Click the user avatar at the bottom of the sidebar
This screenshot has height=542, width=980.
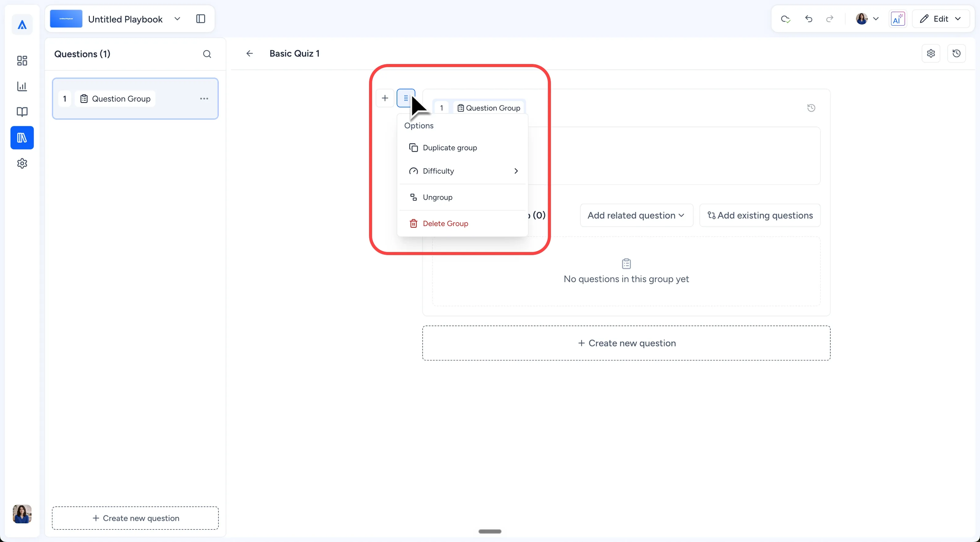[22, 514]
